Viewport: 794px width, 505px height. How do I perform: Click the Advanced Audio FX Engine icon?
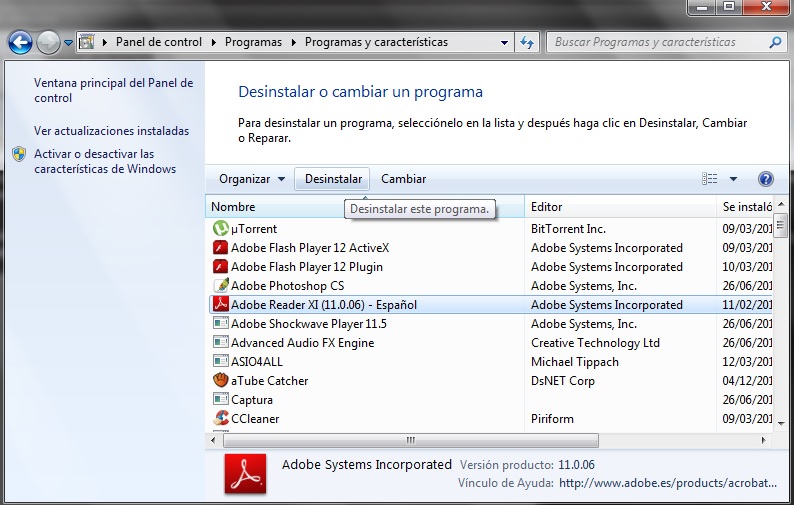pyautogui.click(x=221, y=342)
